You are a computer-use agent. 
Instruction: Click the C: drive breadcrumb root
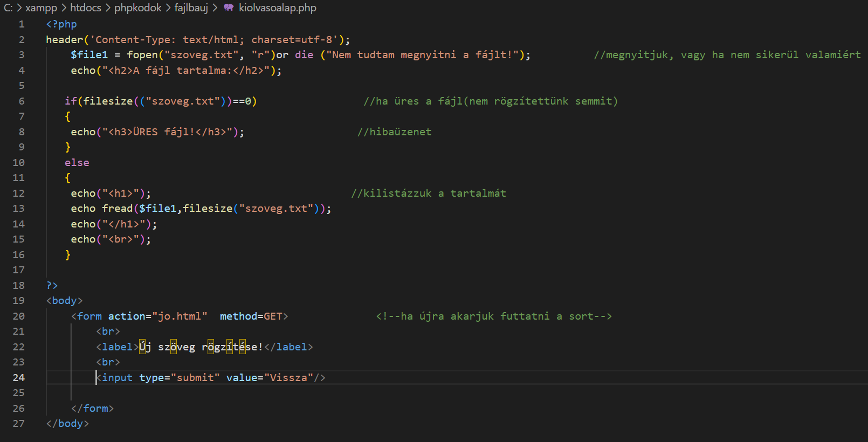click(x=8, y=8)
